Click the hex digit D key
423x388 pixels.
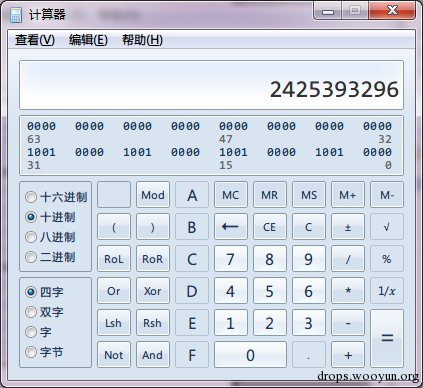pos(192,291)
